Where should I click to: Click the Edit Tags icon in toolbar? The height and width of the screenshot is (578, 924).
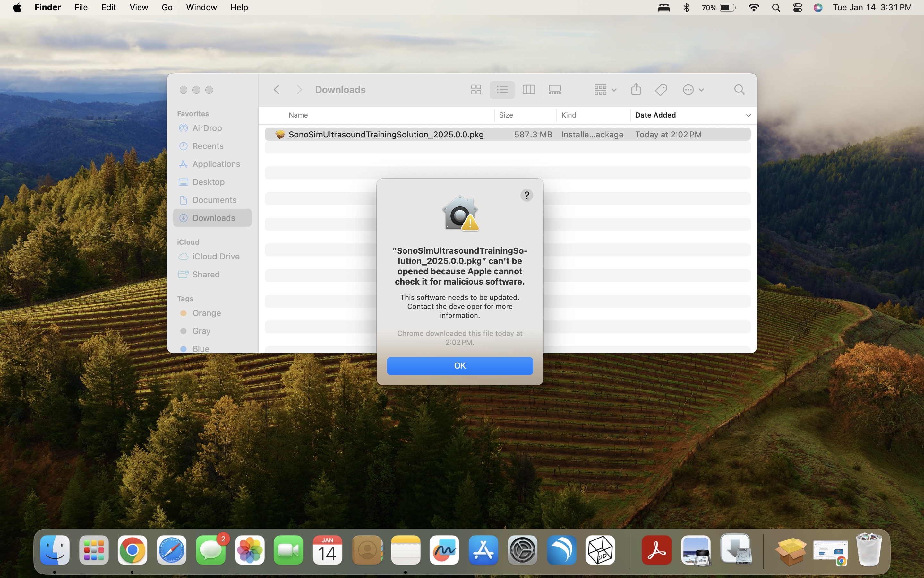(x=661, y=90)
